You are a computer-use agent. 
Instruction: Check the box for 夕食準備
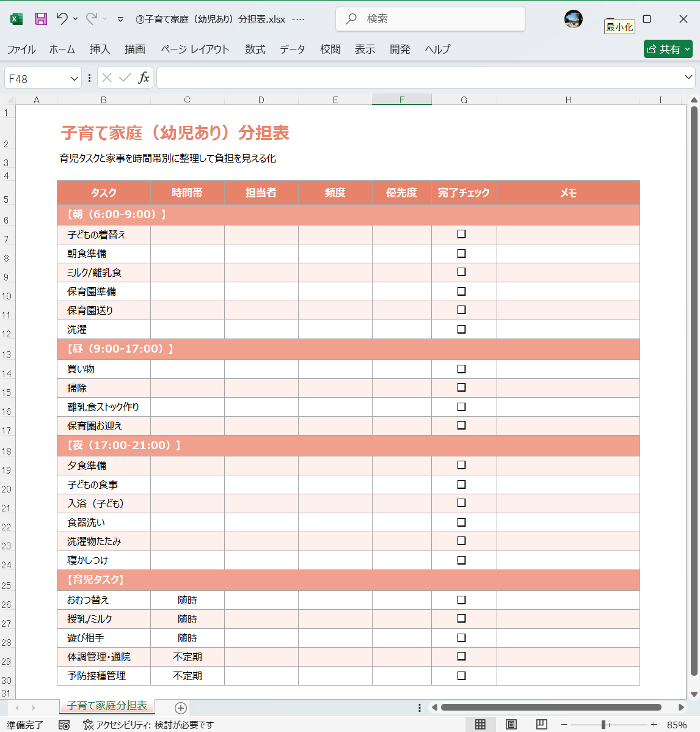462,465
